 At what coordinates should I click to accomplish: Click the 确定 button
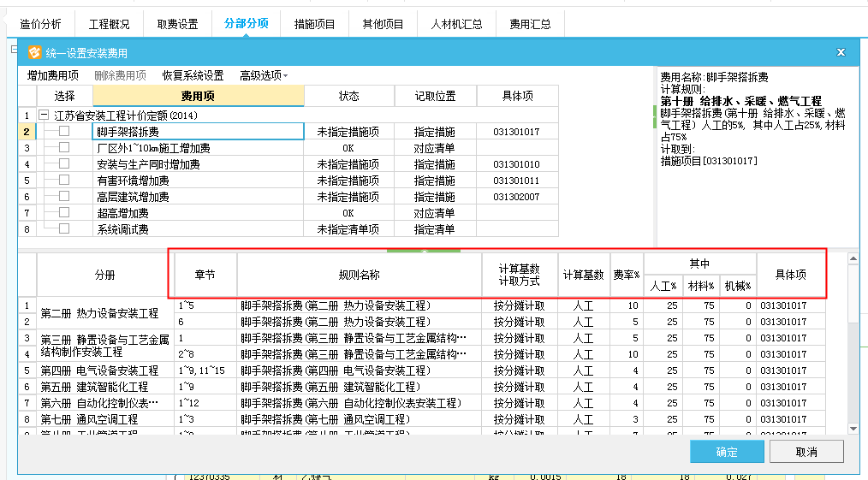(726, 452)
